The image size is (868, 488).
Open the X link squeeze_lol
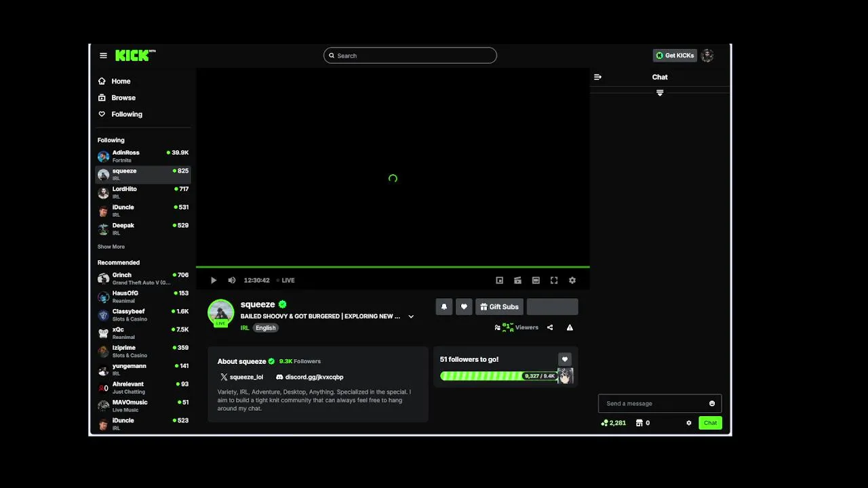(241, 377)
